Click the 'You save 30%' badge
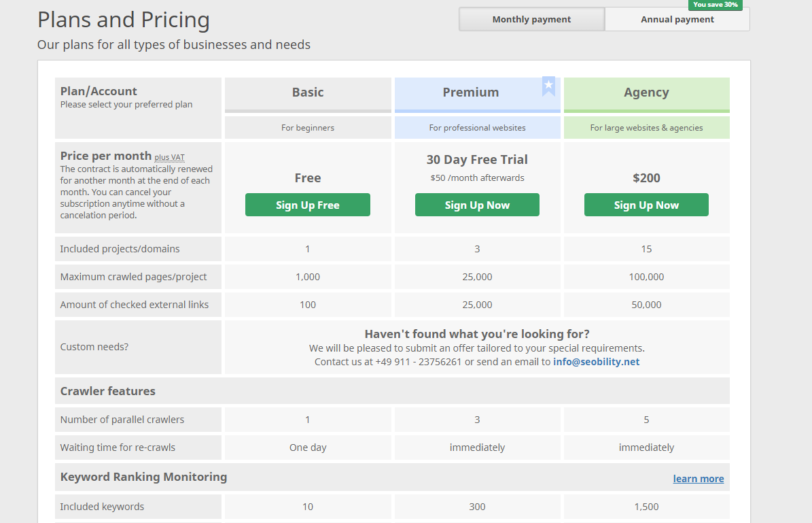The width and height of the screenshot is (812, 523). [715, 5]
